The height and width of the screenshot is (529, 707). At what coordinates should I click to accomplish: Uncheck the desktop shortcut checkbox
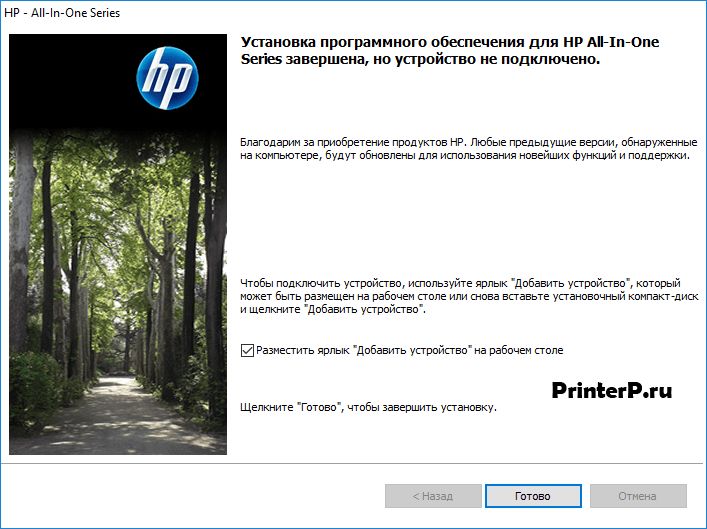247,350
